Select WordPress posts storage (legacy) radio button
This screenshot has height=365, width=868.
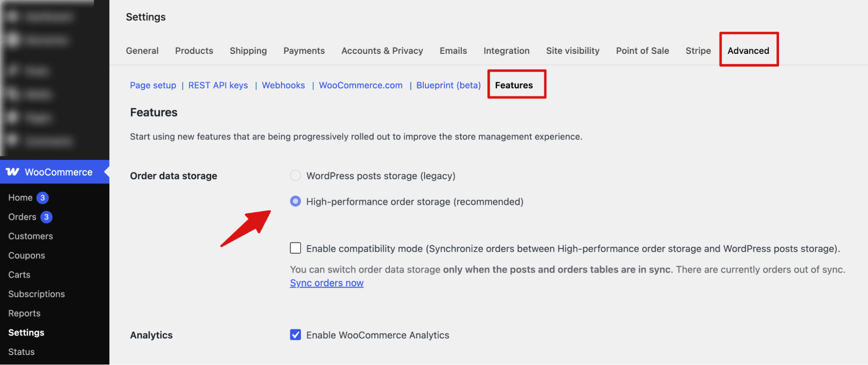click(295, 176)
